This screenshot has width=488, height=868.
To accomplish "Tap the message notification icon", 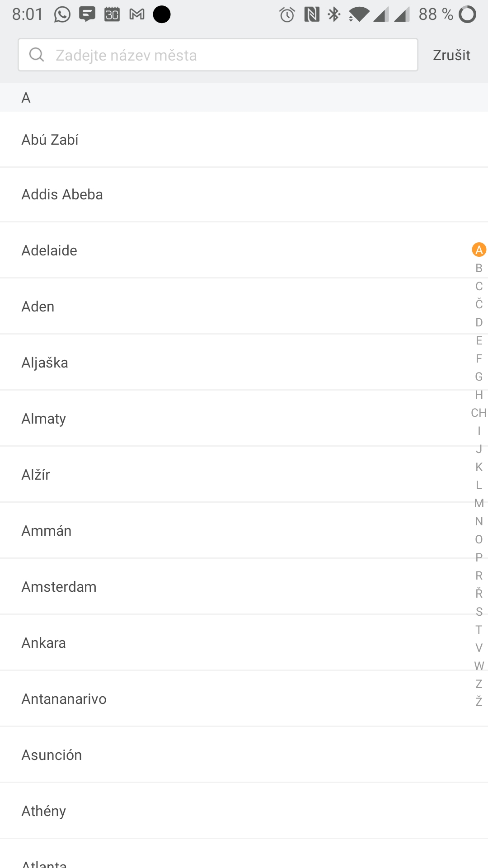I will [x=87, y=14].
